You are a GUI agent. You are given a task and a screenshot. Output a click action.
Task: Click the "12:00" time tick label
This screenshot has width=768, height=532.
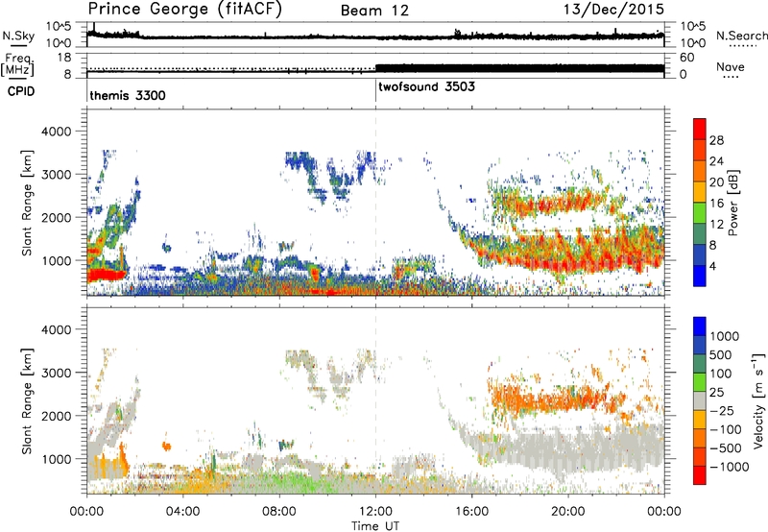tap(375, 512)
